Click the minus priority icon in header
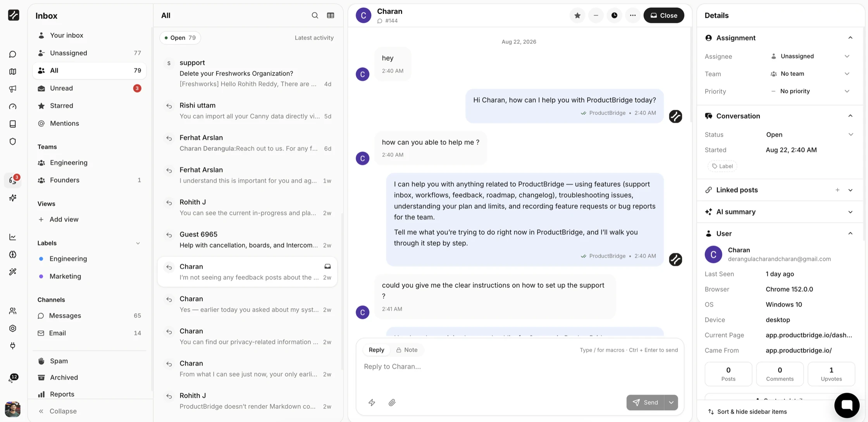868x422 pixels. coord(596,15)
